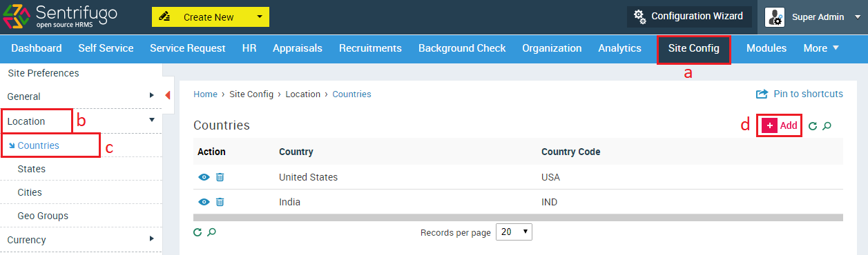Image resolution: width=868 pixels, height=255 pixels.
Task: Open the Organization menu
Action: (x=552, y=48)
